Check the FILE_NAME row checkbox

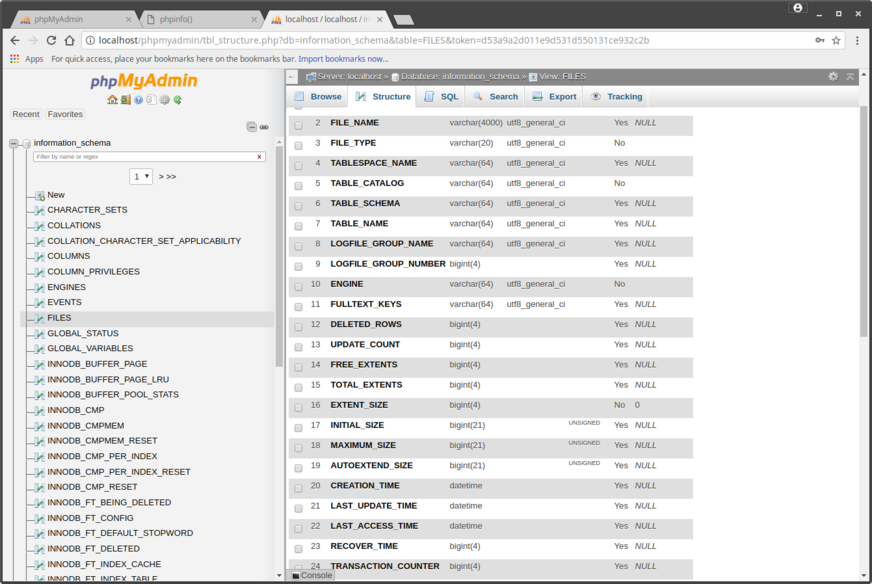tap(299, 126)
